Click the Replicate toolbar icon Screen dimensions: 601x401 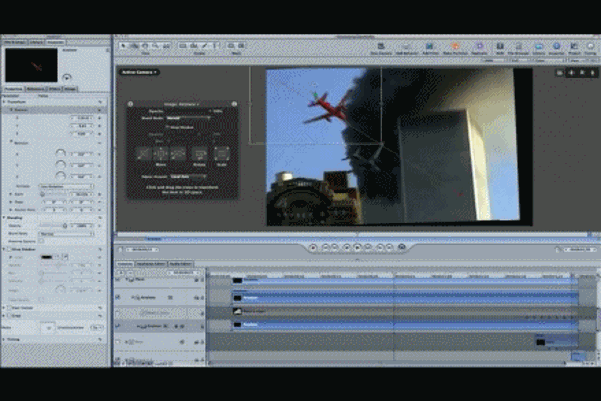tap(479, 46)
